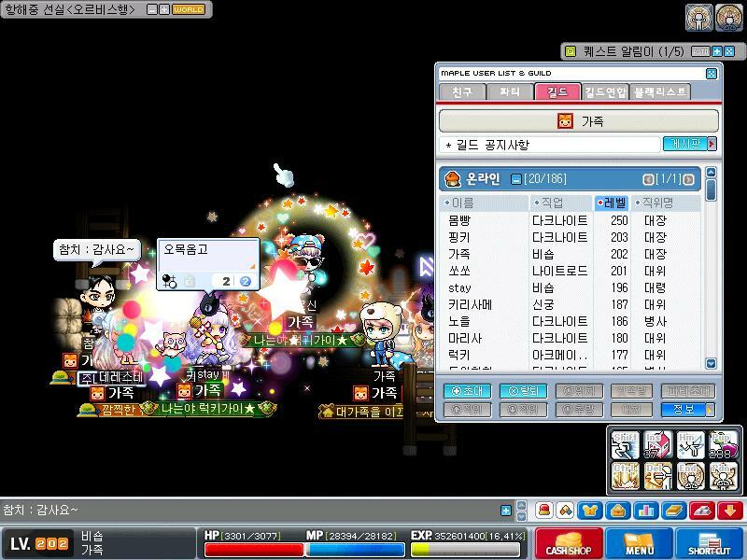The height and width of the screenshot is (560, 747).
Task: Select guild member 몸빵 in the list
Action: (x=571, y=220)
